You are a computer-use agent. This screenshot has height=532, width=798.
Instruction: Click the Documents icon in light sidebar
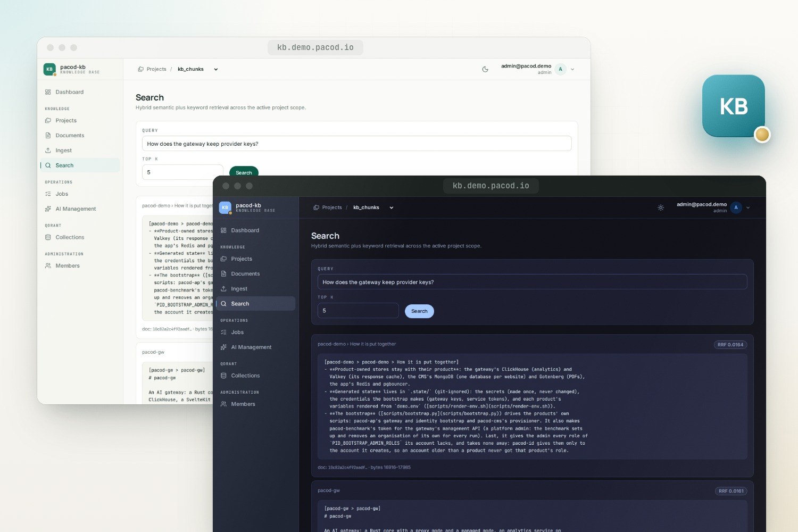(x=48, y=136)
